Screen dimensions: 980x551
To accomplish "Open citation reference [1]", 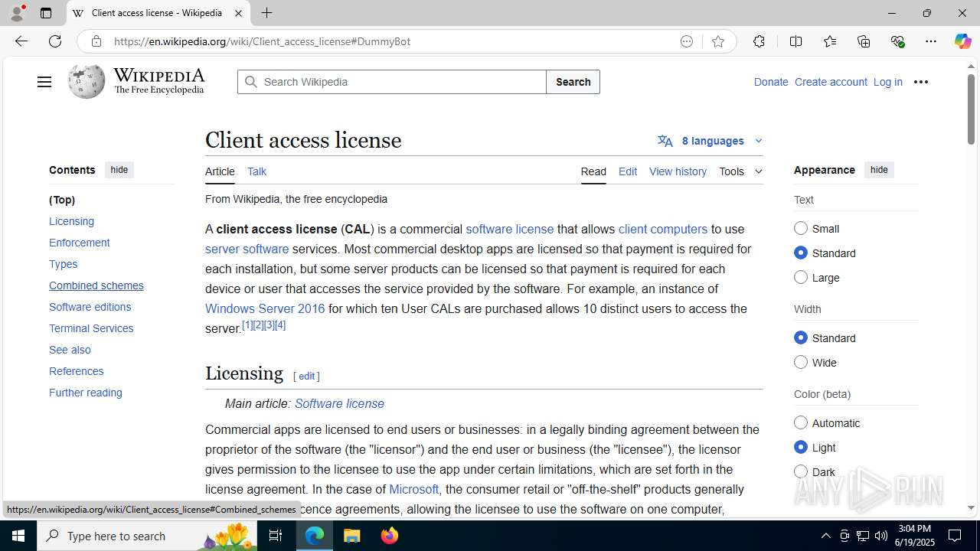I will click(247, 324).
